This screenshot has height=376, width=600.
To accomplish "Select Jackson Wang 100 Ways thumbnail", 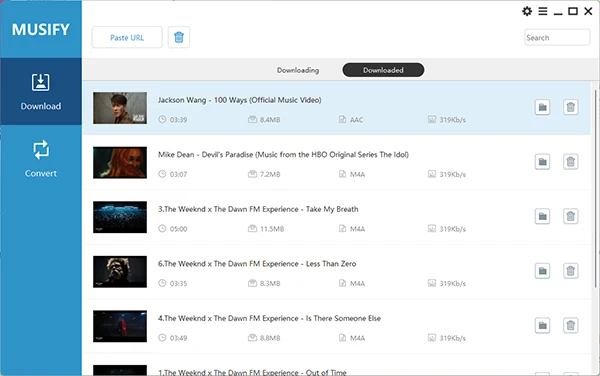I will pos(120,108).
